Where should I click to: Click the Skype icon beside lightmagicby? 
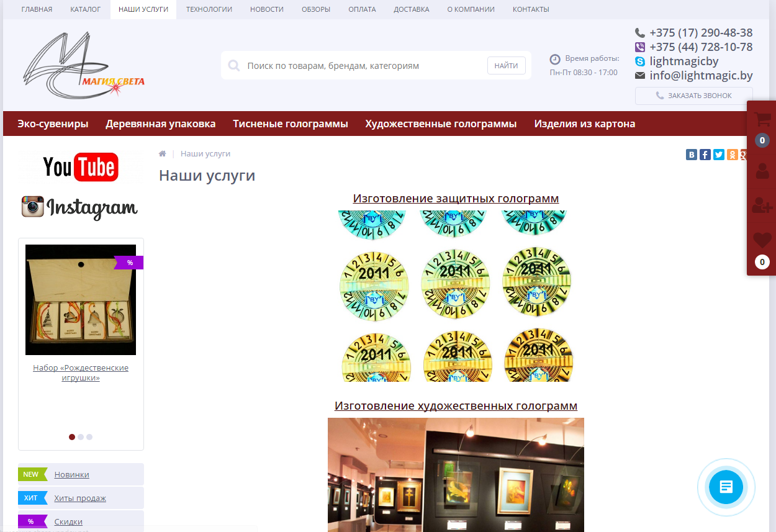tap(640, 61)
